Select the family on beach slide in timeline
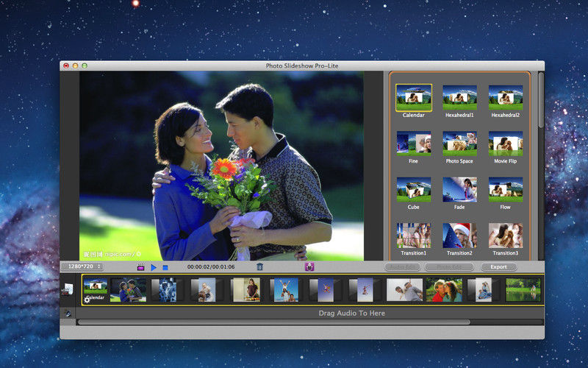 (x=286, y=289)
